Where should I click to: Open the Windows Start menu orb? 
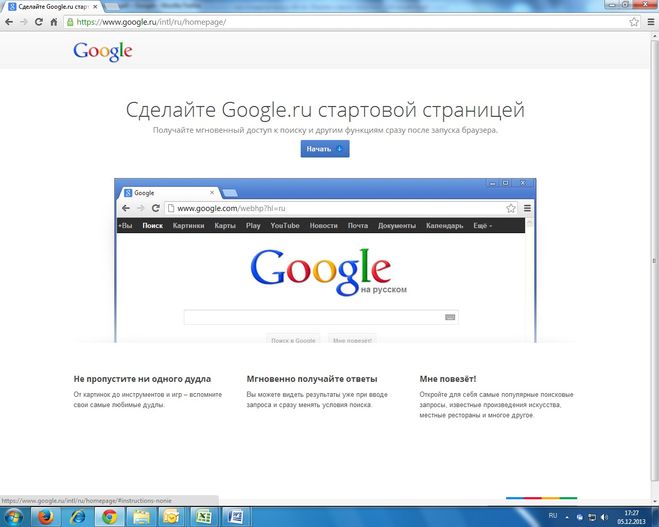(x=13, y=517)
